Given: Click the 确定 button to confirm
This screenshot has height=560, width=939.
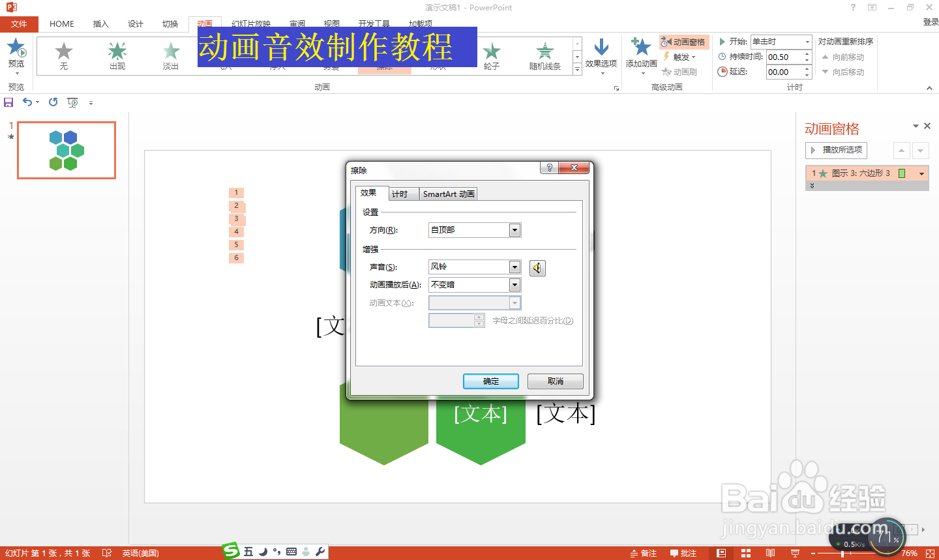Looking at the screenshot, I should [490, 381].
